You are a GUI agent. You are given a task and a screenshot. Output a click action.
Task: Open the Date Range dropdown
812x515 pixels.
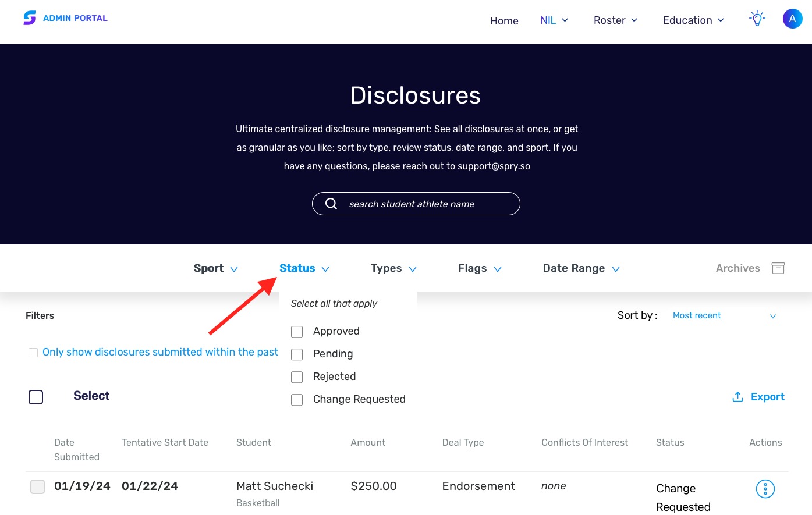[580, 268]
